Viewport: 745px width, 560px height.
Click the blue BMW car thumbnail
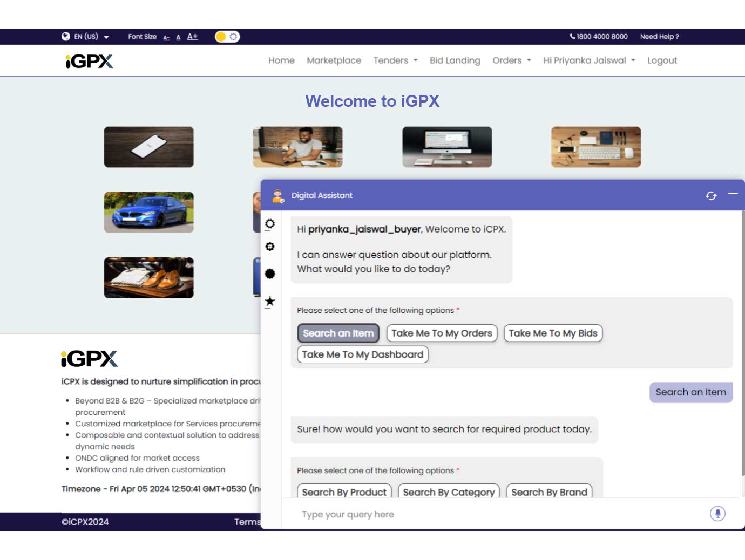pos(148,213)
